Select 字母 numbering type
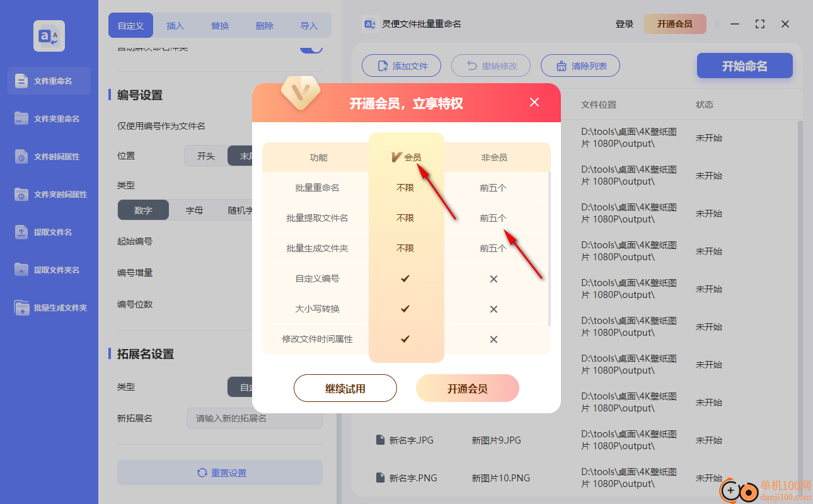The width and height of the screenshot is (813, 504). (194, 210)
